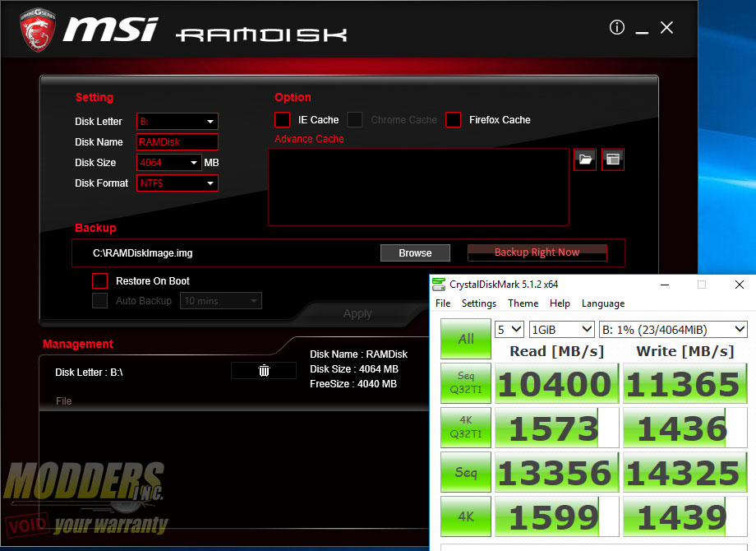Image resolution: width=756 pixels, height=551 pixels.
Task: Open the 1GiB test size dropdown
Action: pyautogui.click(x=562, y=330)
